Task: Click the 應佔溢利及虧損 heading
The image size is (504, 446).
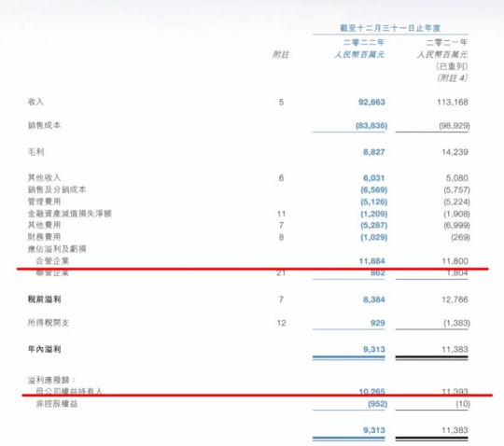Action: 57,249
